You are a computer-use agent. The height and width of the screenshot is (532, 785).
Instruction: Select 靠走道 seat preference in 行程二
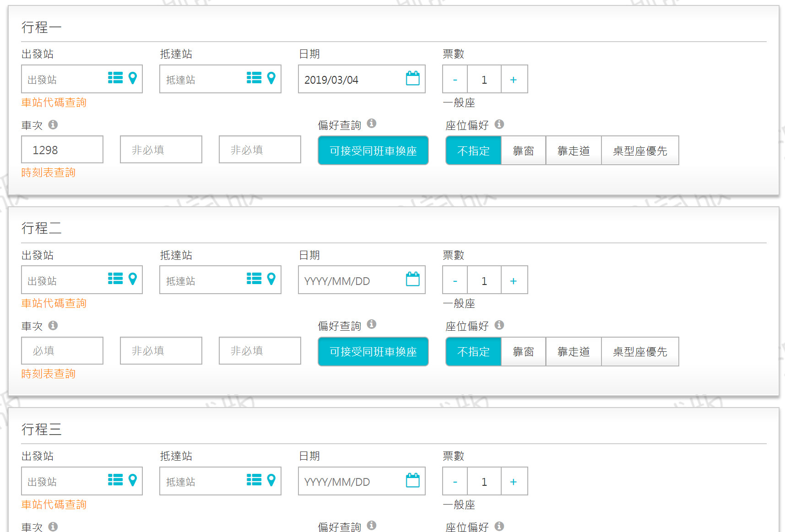tap(574, 351)
